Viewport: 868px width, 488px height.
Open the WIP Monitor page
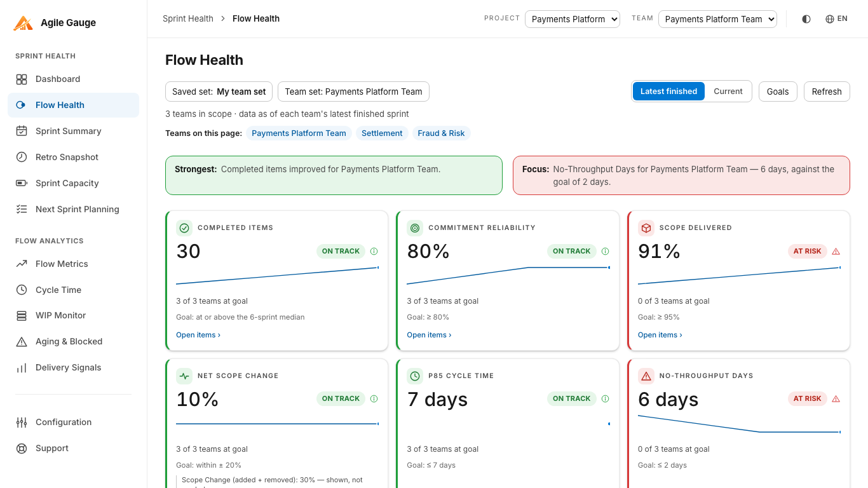(73, 316)
